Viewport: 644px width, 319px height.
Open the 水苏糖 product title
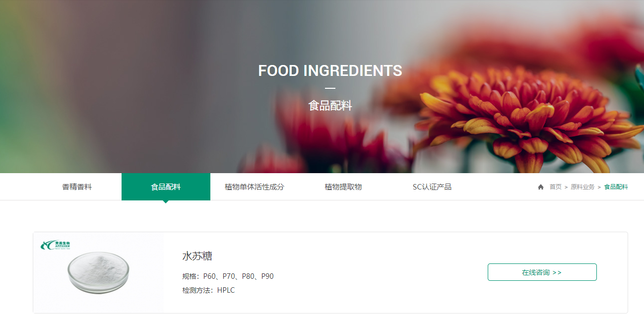(197, 256)
